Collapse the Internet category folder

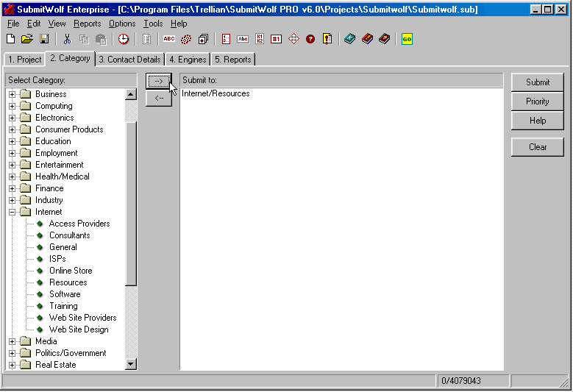point(12,212)
